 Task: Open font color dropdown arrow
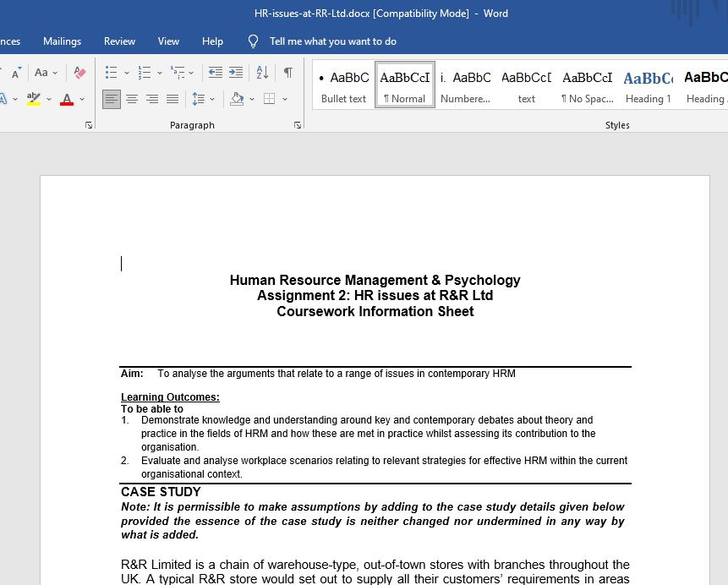82,100
